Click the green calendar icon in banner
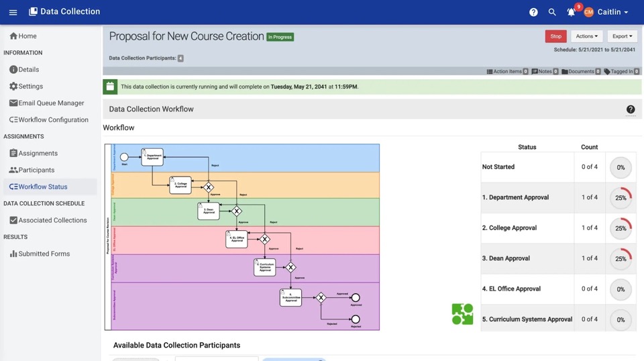Viewport: 644px width, 361px height. point(110,87)
